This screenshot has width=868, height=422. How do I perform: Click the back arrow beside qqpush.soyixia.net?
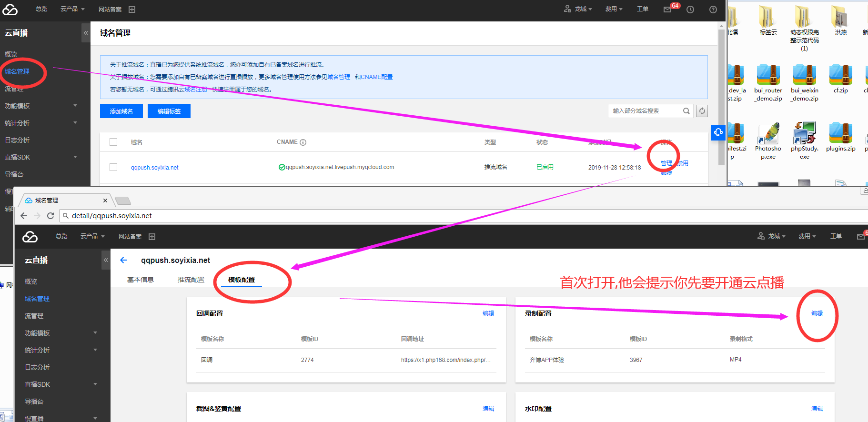[123, 260]
